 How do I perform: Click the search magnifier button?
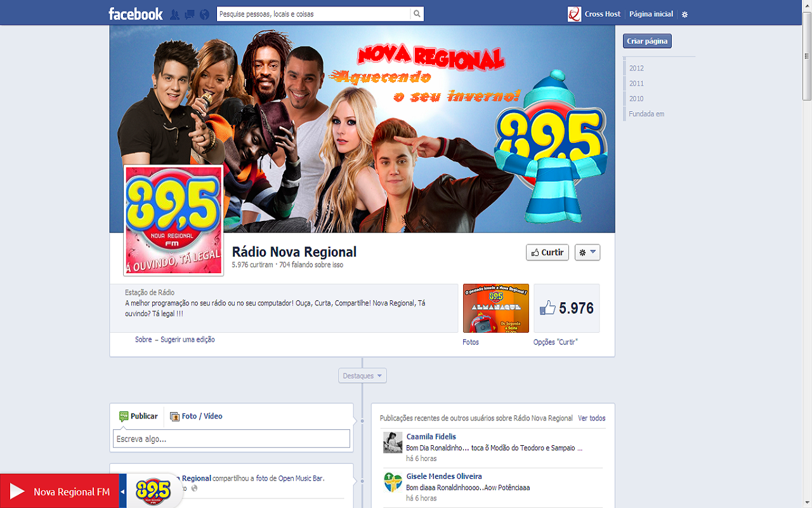coord(417,14)
